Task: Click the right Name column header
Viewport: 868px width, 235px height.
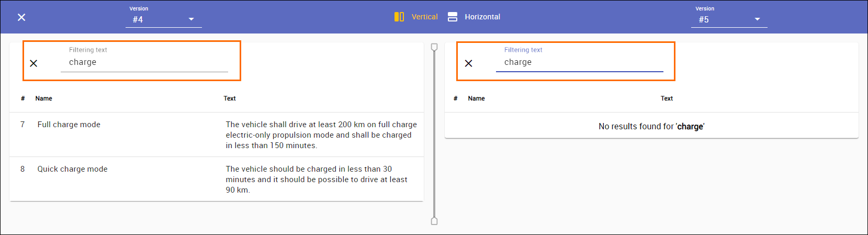Action: (x=476, y=98)
